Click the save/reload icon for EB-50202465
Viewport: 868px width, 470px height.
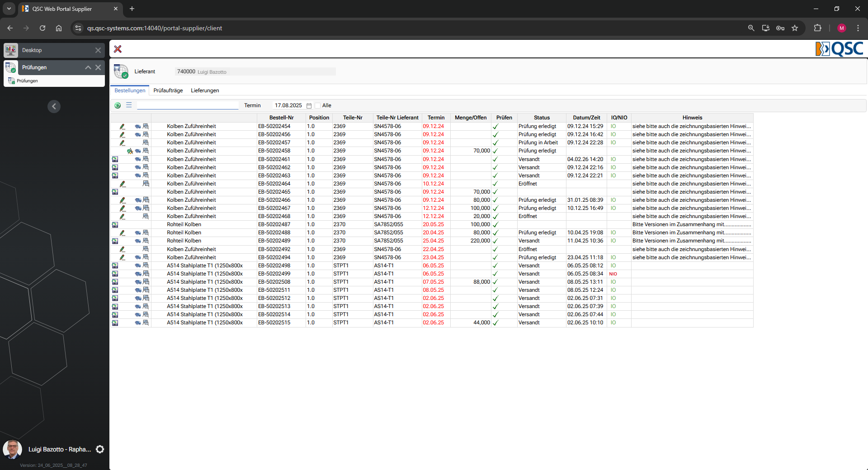pyautogui.click(x=115, y=192)
